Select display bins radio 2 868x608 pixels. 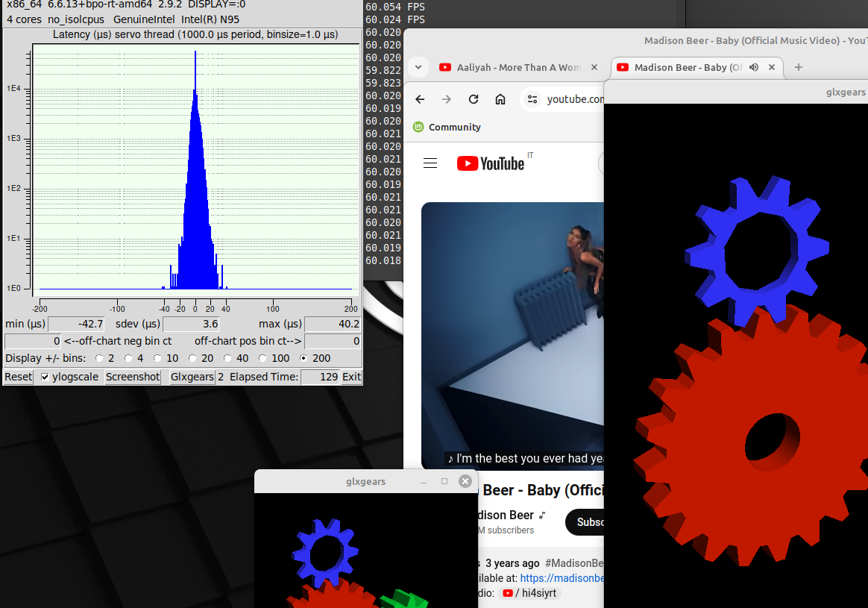tap(100, 358)
